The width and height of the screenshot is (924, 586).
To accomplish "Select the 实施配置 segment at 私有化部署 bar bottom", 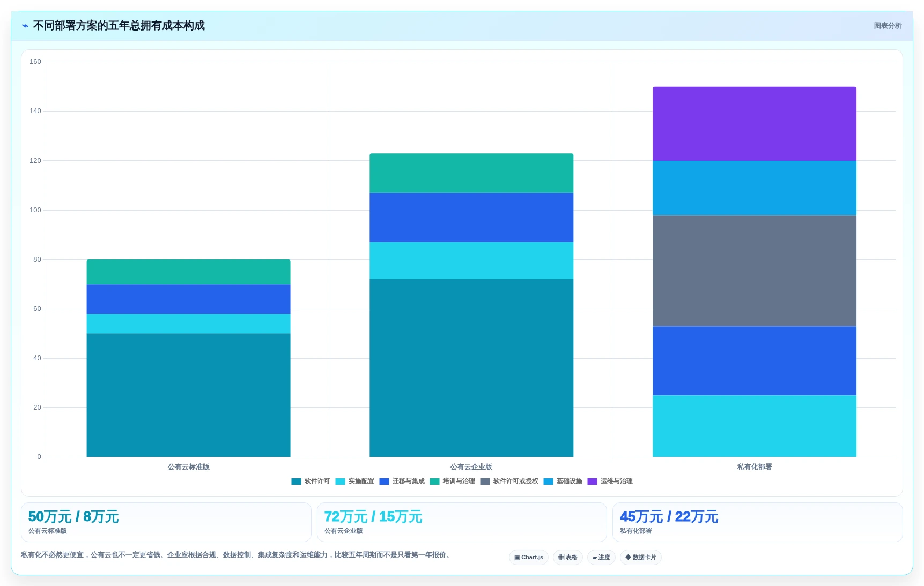I will 755,426.
